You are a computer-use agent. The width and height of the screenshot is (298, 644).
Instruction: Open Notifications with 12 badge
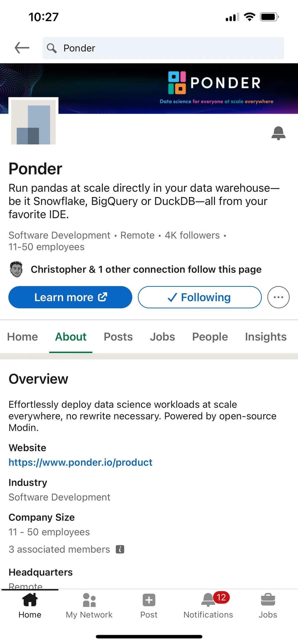[x=208, y=606]
